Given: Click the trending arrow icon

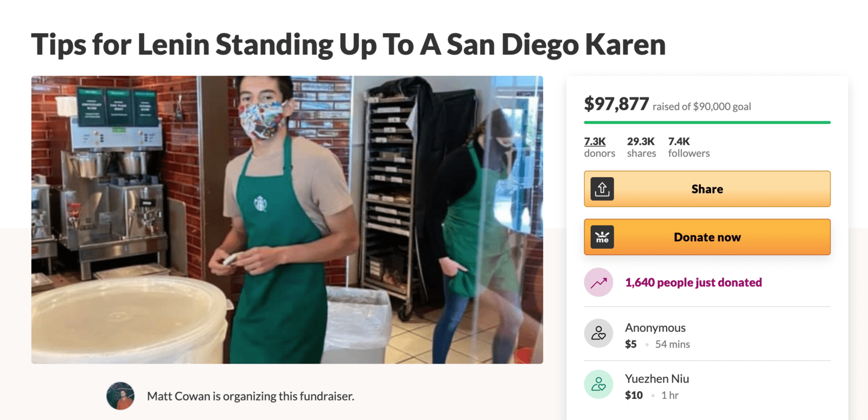Looking at the screenshot, I should [598, 282].
